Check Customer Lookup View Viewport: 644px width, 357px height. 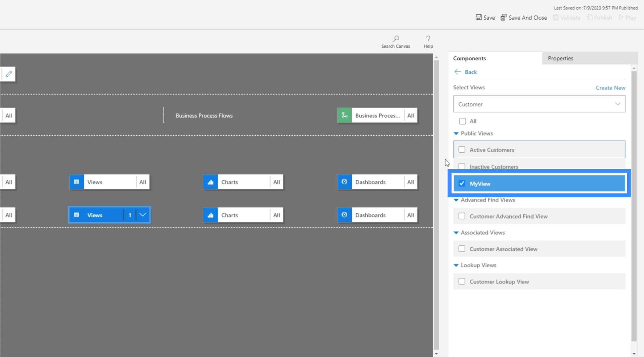pyautogui.click(x=462, y=282)
